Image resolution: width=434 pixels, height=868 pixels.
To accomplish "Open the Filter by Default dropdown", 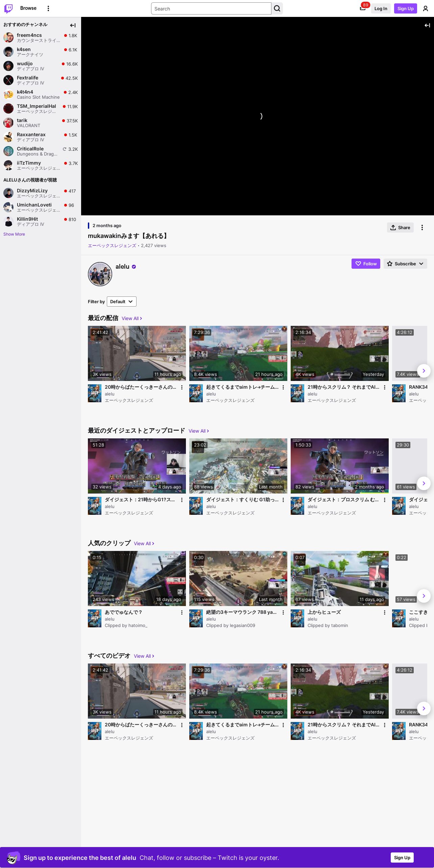I will (122, 302).
